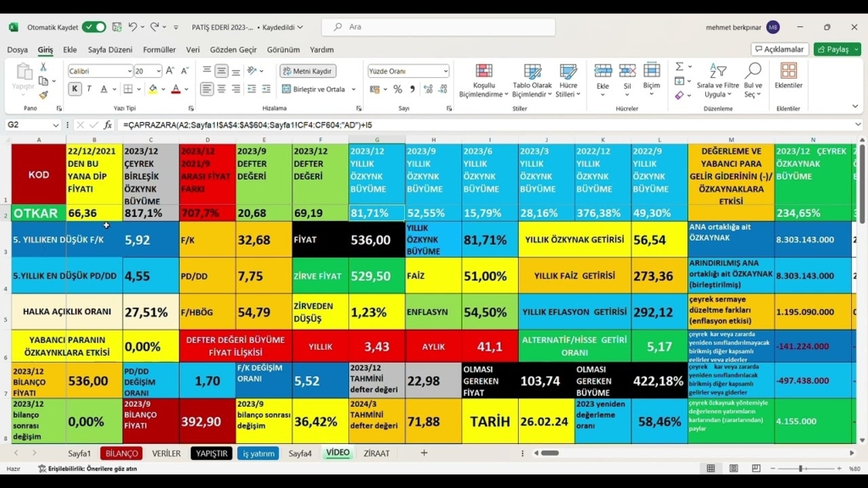Click Birleştir ve Ortala button
The image size is (868, 488).
[314, 89]
